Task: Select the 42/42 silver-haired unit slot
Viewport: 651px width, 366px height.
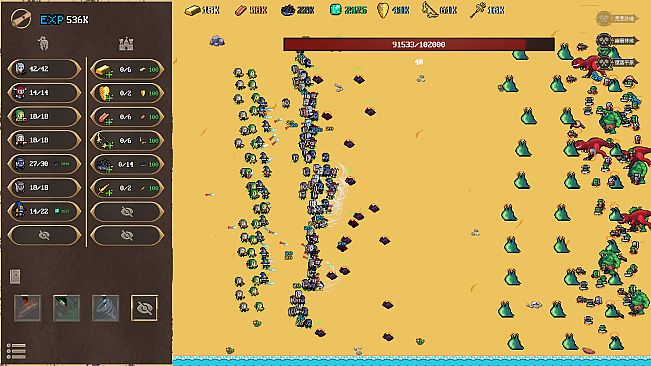Action: click(x=44, y=69)
